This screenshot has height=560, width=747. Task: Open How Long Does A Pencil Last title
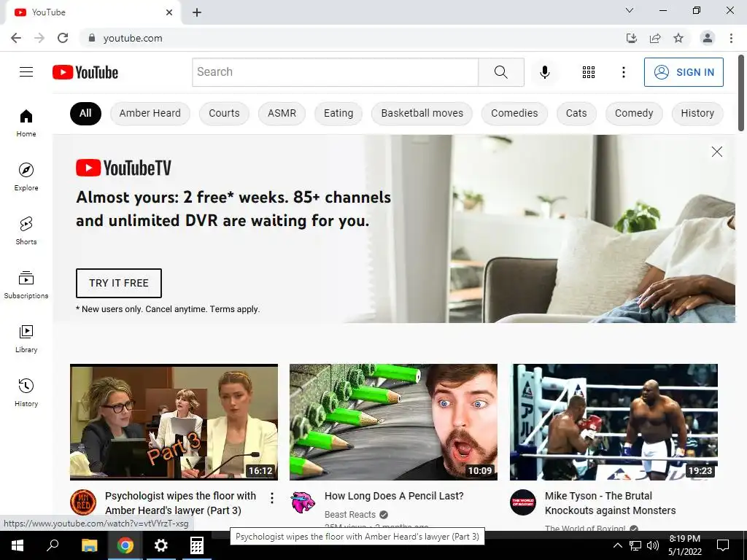(x=394, y=496)
